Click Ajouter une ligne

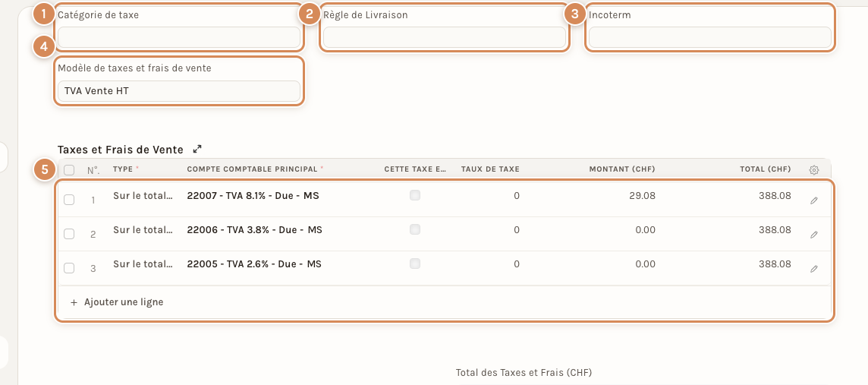point(117,302)
